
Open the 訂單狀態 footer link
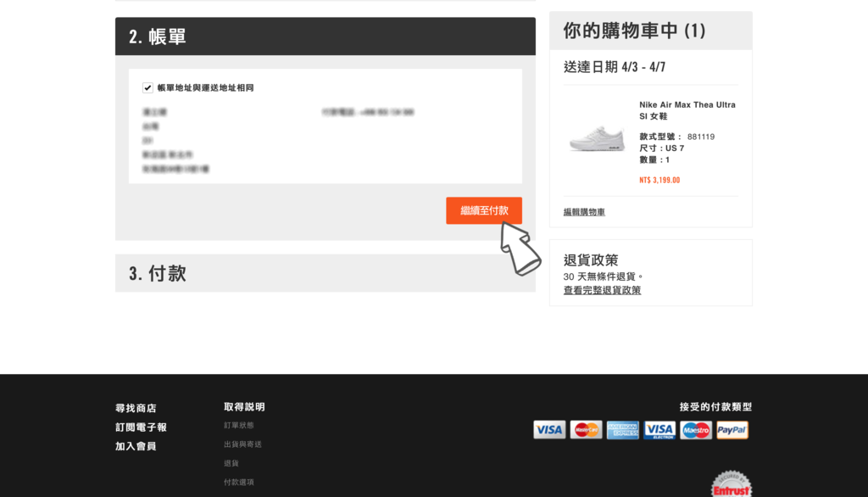(x=238, y=426)
